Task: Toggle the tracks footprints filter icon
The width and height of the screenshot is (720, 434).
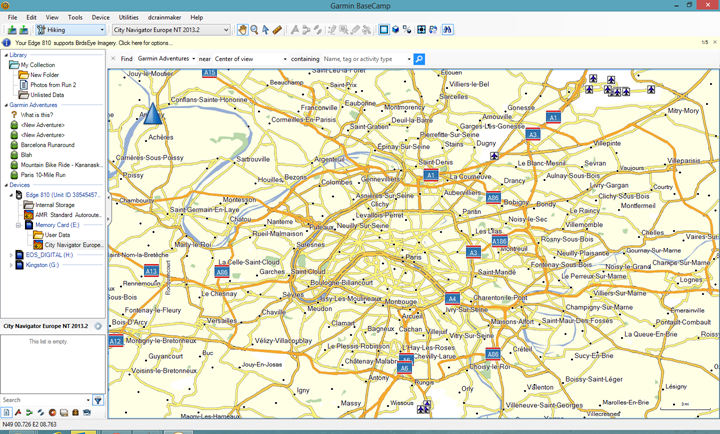Action: coord(41,412)
